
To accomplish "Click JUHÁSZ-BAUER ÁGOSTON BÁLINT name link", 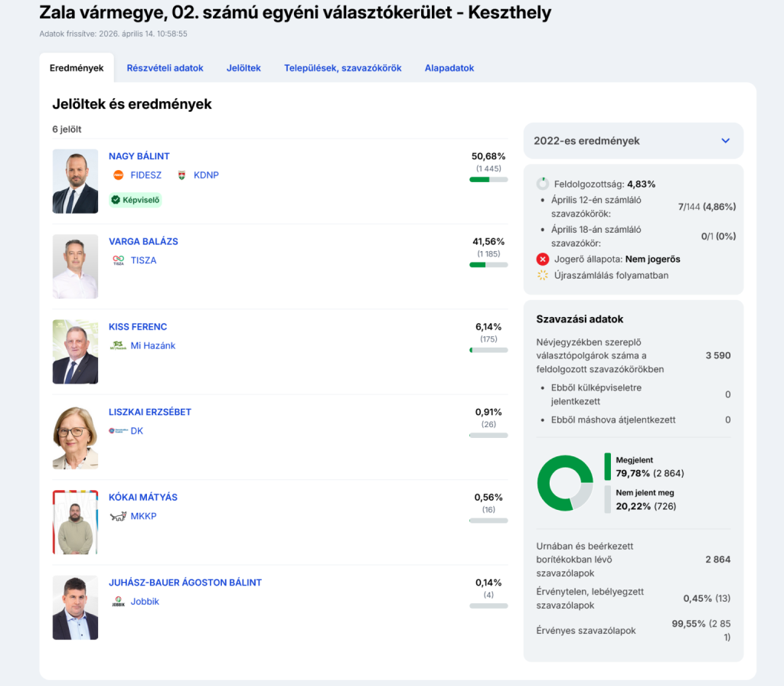I will coord(185,583).
